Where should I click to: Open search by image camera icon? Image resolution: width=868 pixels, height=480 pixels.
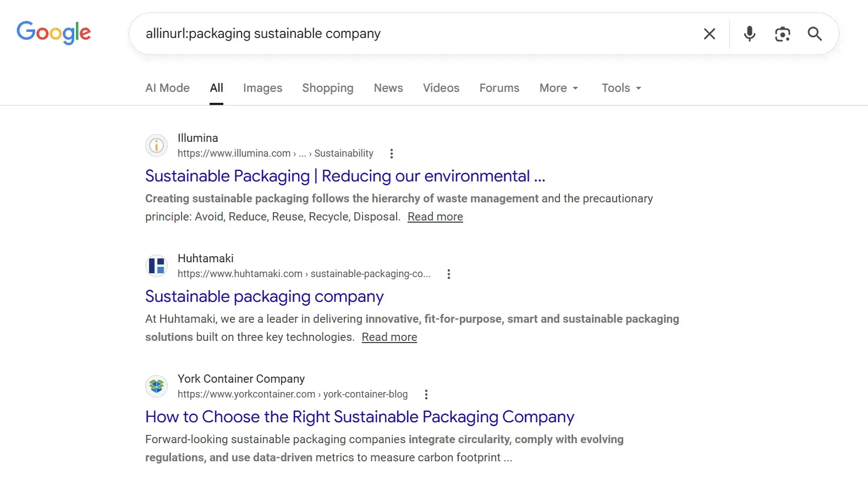point(782,34)
